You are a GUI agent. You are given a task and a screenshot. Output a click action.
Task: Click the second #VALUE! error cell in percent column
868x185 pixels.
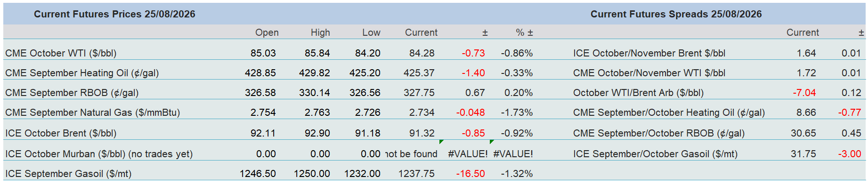(513, 154)
